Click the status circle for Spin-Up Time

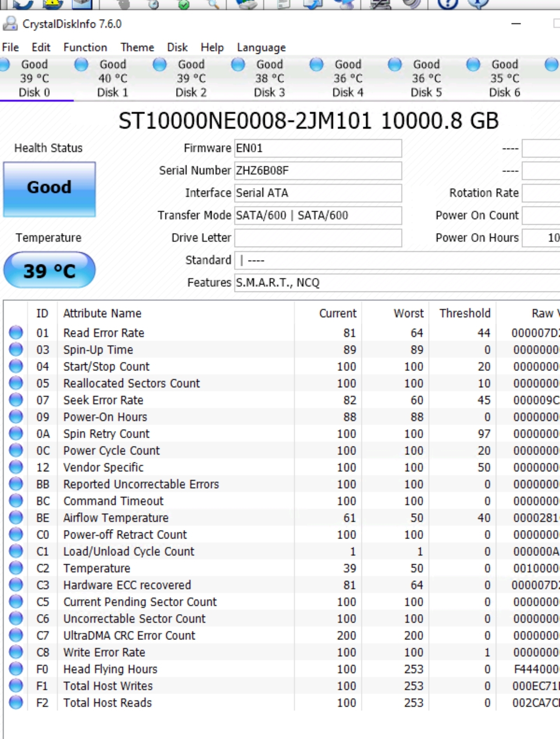16,349
